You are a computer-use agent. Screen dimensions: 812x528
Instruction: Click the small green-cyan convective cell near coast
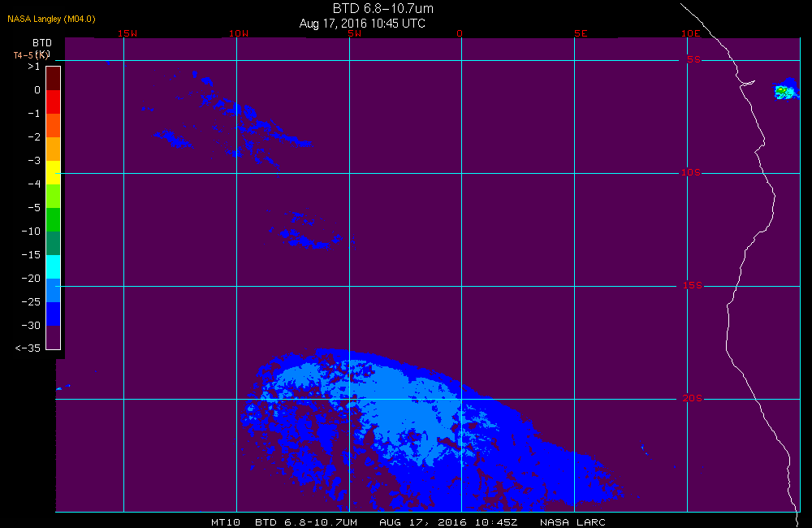coord(786,89)
